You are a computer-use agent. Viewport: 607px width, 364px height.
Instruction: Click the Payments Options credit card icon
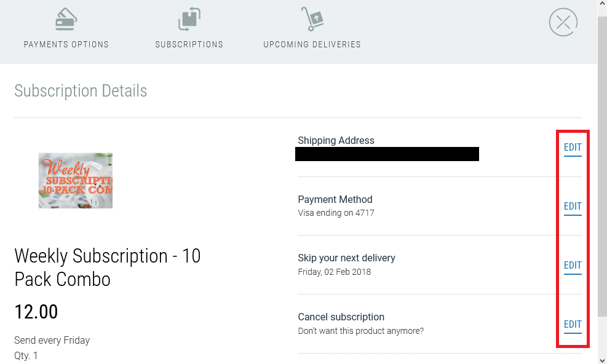tap(66, 19)
